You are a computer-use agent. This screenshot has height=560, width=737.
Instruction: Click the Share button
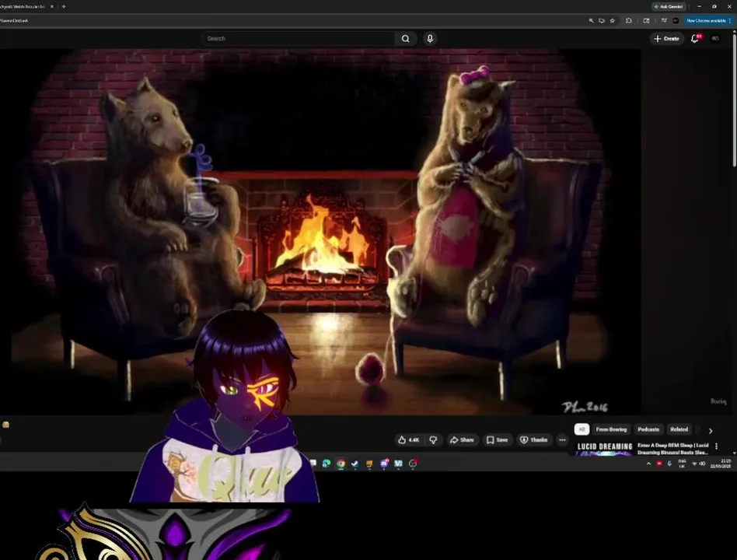pos(462,439)
